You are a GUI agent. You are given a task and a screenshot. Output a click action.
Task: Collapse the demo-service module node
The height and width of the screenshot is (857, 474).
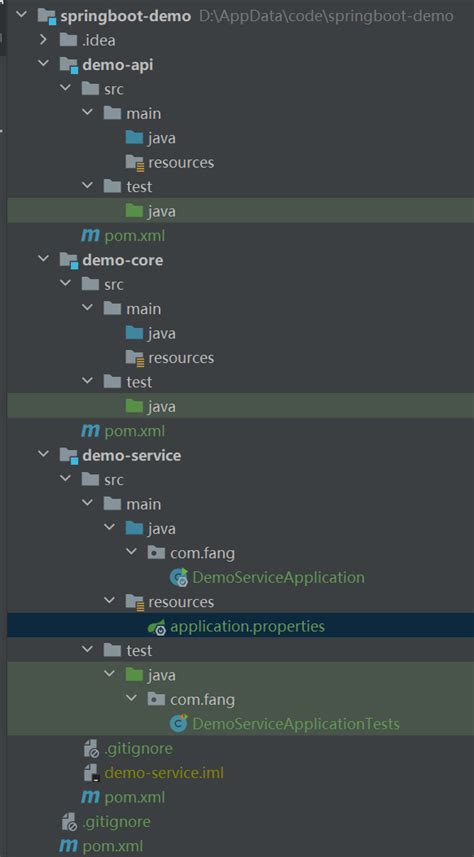tap(43, 455)
